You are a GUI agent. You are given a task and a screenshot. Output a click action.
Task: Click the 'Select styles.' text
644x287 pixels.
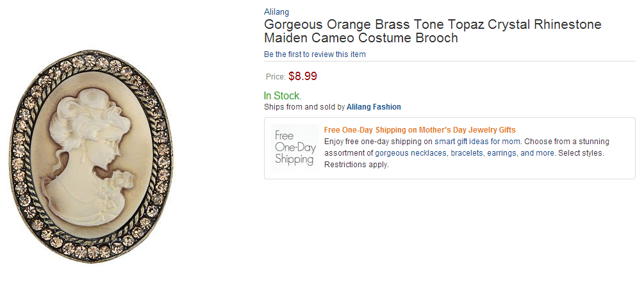(580, 153)
